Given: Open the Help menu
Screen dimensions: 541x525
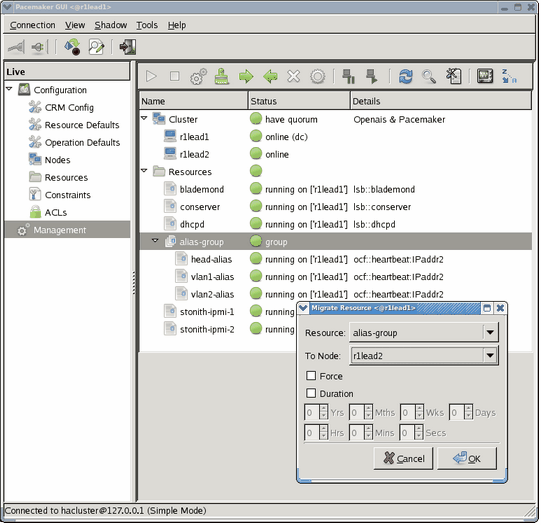Looking at the screenshot, I should (x=177, y=25).
